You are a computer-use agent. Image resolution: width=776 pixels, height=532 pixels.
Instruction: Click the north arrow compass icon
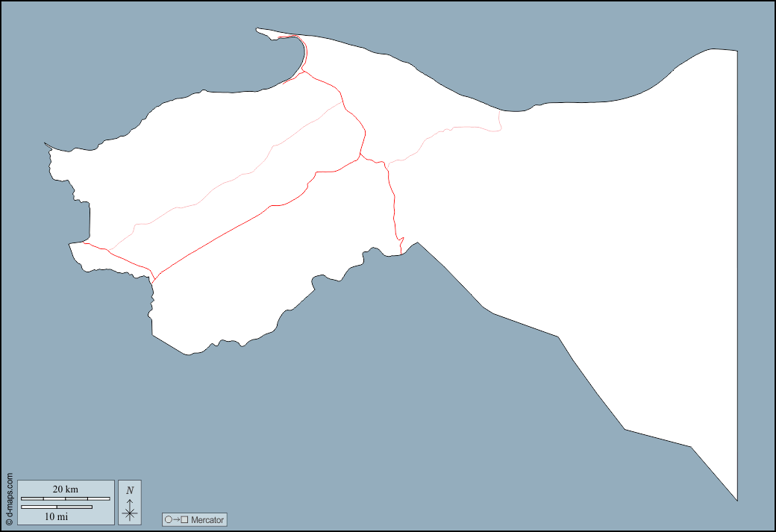tap(130, 503)
